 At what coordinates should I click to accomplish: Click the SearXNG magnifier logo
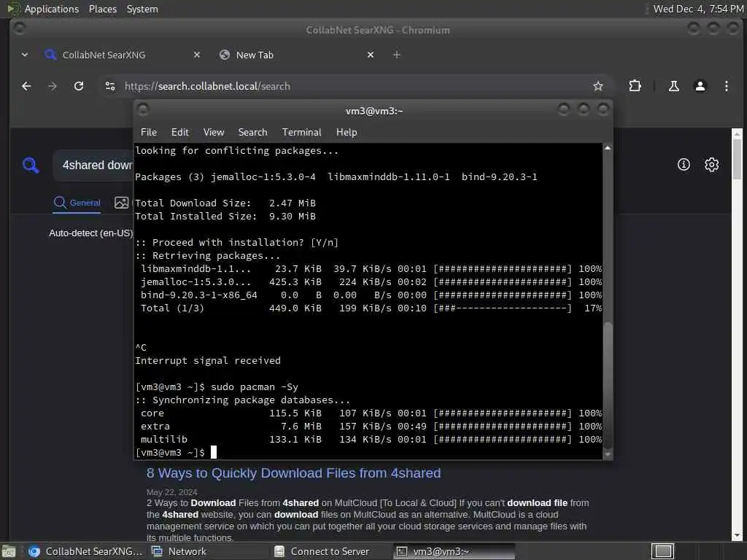[x=31, y=166]
